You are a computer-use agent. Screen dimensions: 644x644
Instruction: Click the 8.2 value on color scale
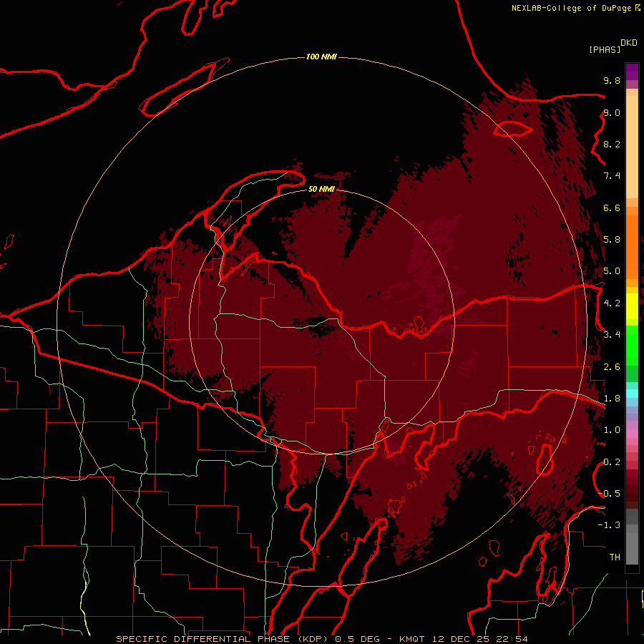(612, 144)
